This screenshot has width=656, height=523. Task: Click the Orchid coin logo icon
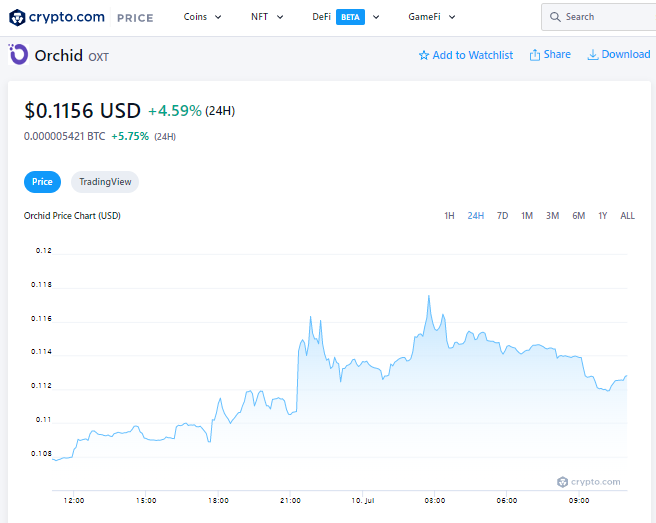(18, 55)
